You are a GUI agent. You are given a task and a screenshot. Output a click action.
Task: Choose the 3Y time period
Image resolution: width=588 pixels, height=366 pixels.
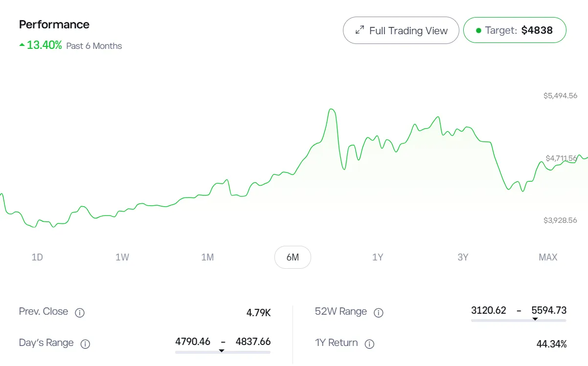click(x=463, y=257)
